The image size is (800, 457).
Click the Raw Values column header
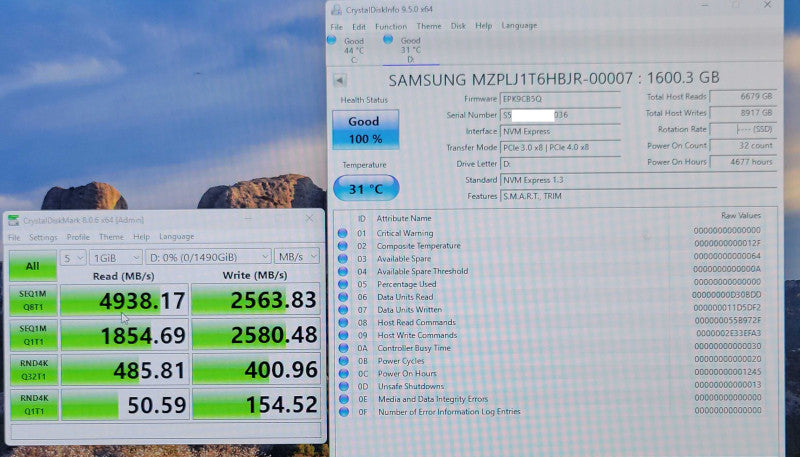(x=741, y=216)
